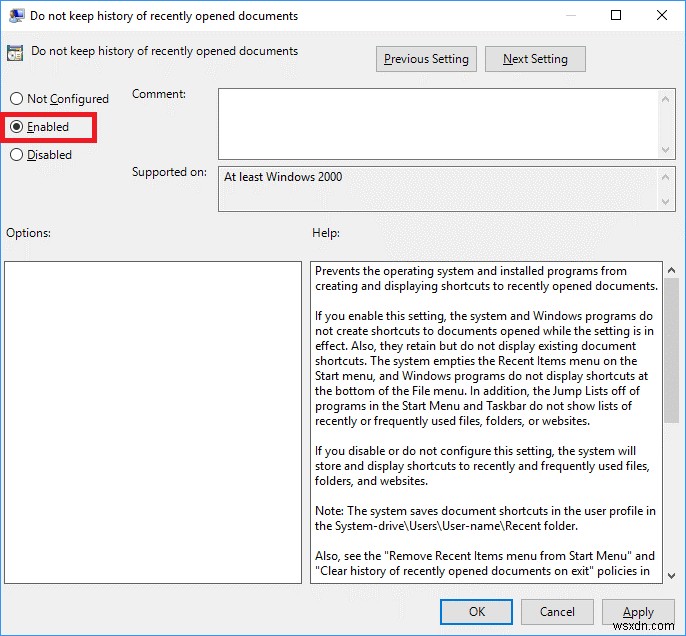Click the 'Note: The system saves' help text

485,518
